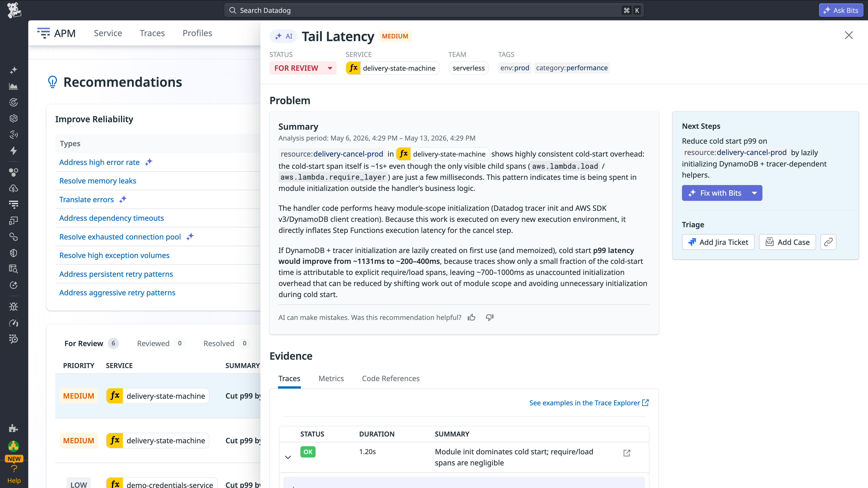This screenshot has width=868, height=488.
Task: Close the Tail Latency panel
Action: pyautogui.click(x=849, y=35)
